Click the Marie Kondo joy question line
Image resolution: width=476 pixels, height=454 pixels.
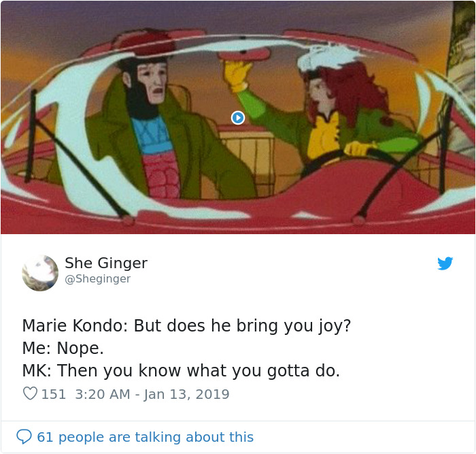coord(186,326)
